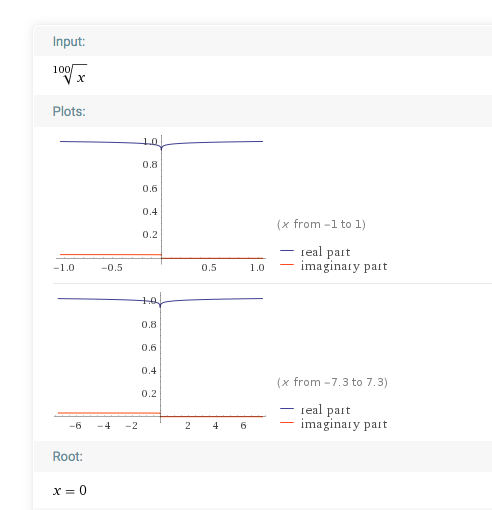492x510 pixels.
Task: Click the "(x from -7.3 to 7.3)" caption
Action: [x=332, y=382]
